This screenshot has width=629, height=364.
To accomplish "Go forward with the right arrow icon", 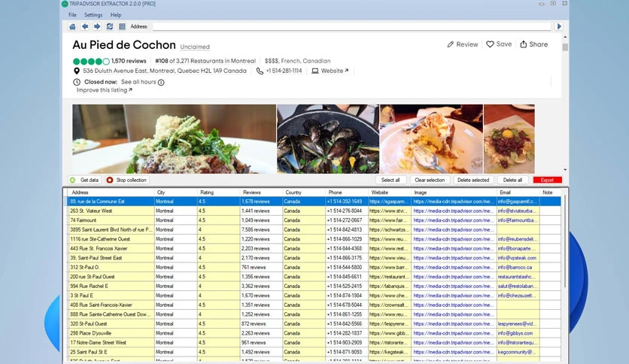I will [x=97, y=26].
